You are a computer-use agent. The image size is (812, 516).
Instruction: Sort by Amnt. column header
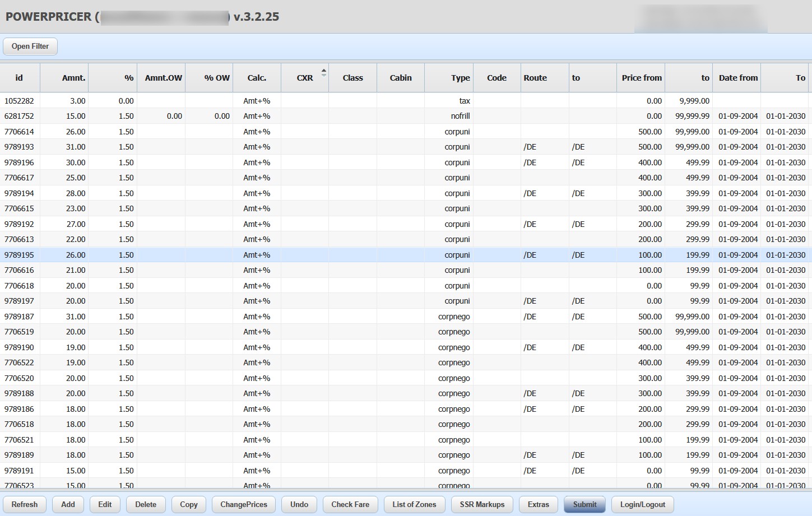(x=64, y=78)
